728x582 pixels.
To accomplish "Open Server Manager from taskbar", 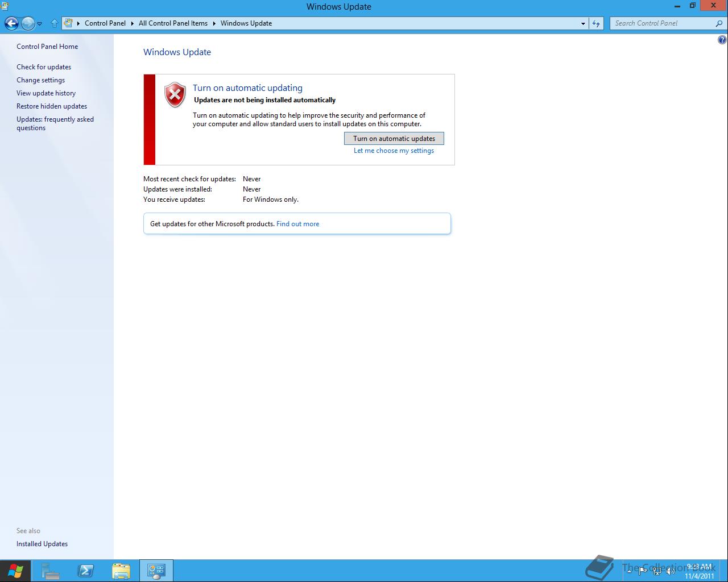I will [51, 571].
